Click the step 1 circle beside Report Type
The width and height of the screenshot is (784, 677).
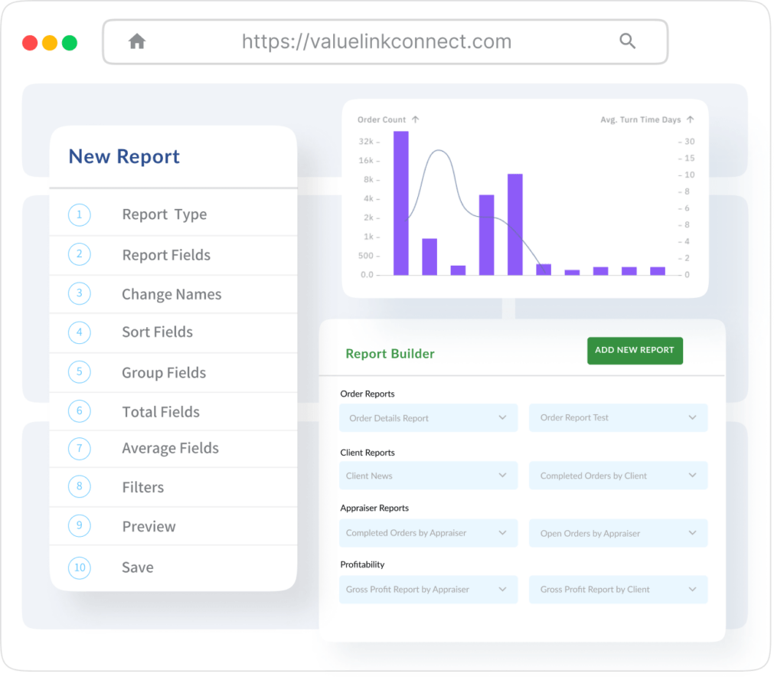tap(79, 215)
